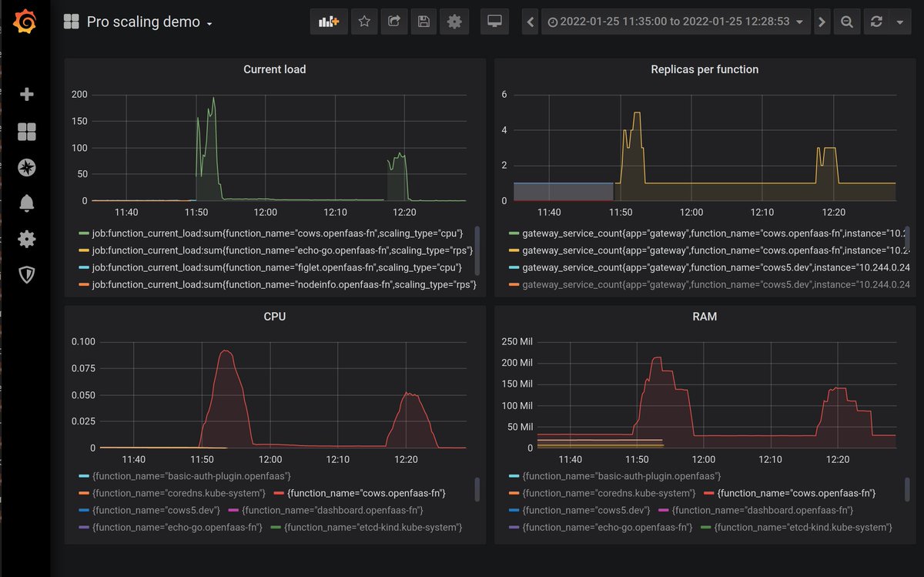Open the Configuration gear in sidebar

[26, 239]
